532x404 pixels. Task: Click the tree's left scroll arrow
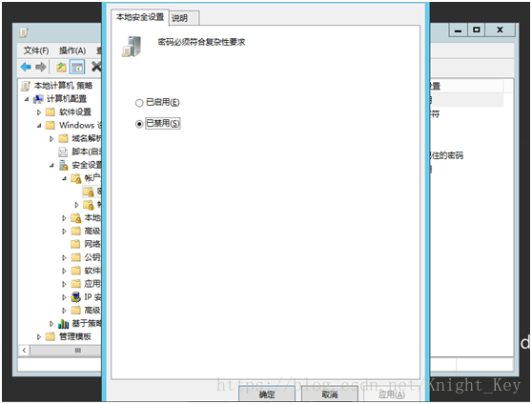click(24, 350)
